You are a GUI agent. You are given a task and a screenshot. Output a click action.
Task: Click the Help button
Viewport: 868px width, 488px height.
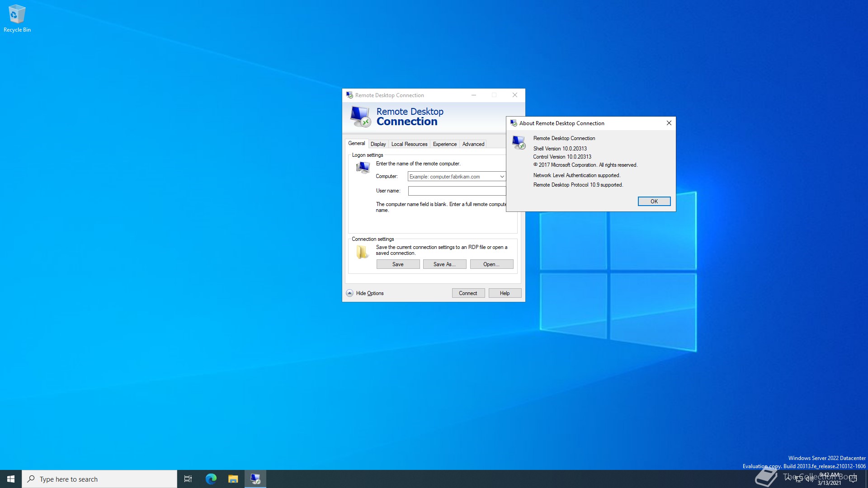click(505, 293)
